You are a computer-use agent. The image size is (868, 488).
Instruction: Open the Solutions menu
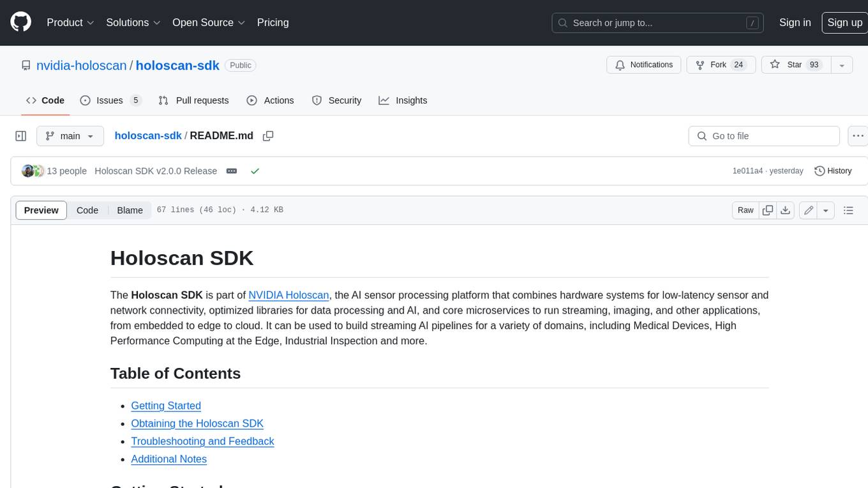pyautogui.click(x=133, y=22)
